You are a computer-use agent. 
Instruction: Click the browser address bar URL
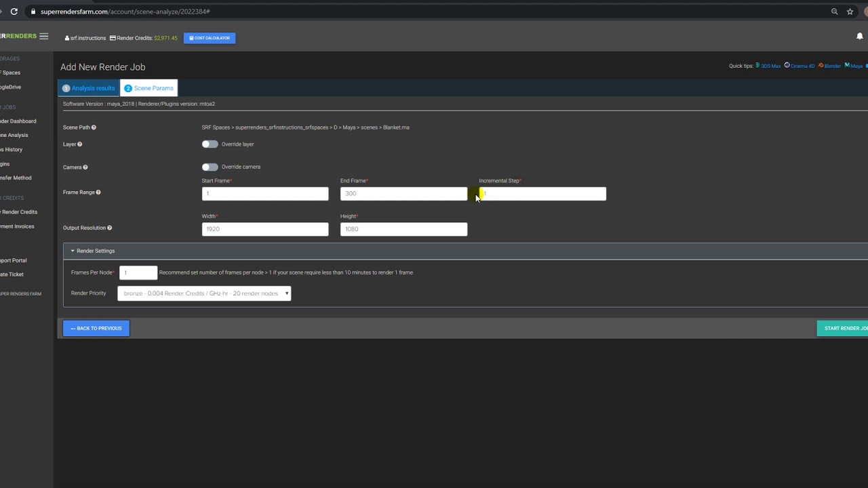[x=125, y=12]
